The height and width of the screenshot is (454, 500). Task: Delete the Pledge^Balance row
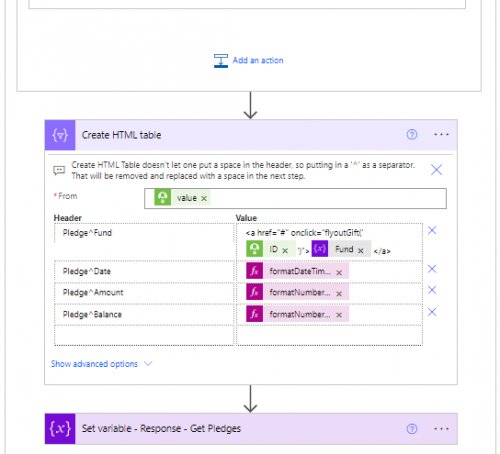pyautogui.click(x=432, y=312)
